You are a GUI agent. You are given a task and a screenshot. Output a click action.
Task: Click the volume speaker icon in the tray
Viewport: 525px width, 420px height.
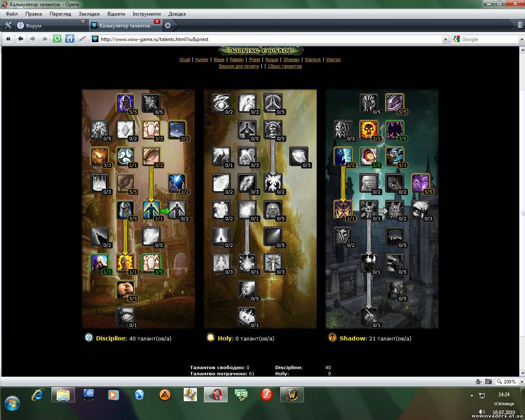482,412
